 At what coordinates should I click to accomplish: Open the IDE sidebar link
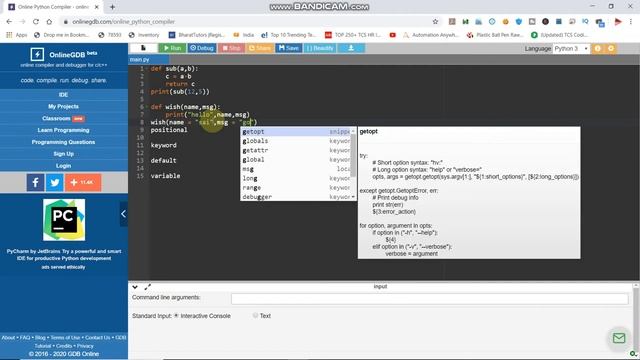point(64,95)
